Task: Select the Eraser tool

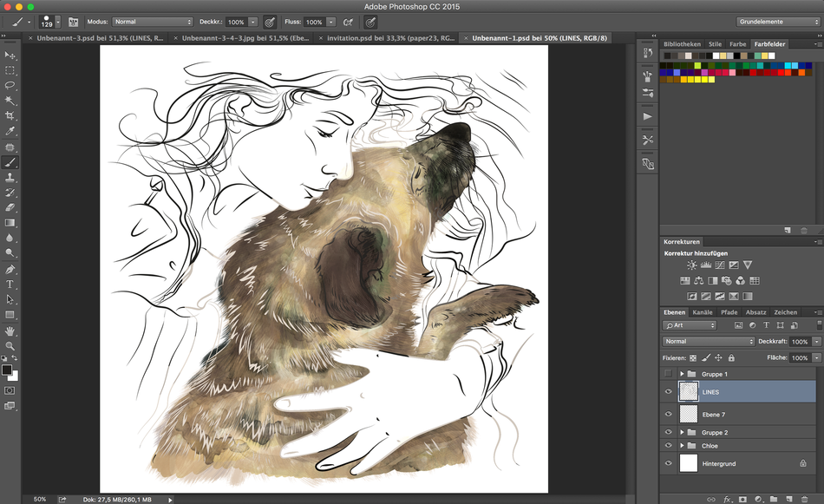Action: tap(10, 207)
